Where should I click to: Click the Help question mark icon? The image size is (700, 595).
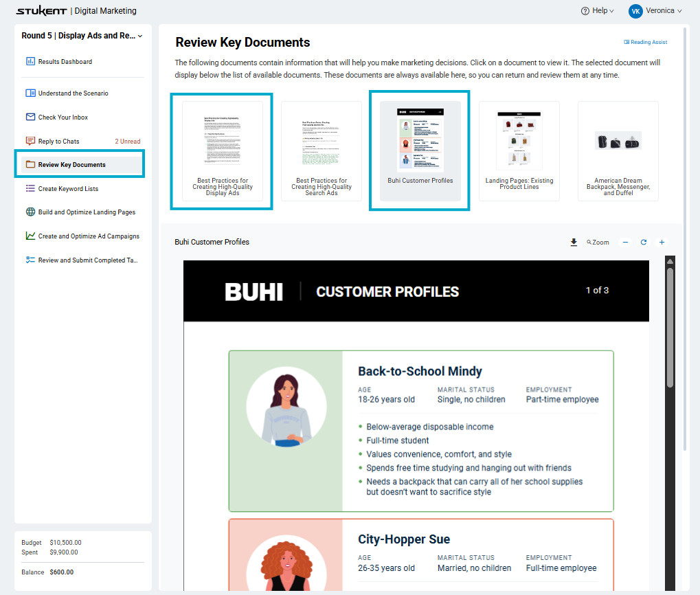point(585,11)
